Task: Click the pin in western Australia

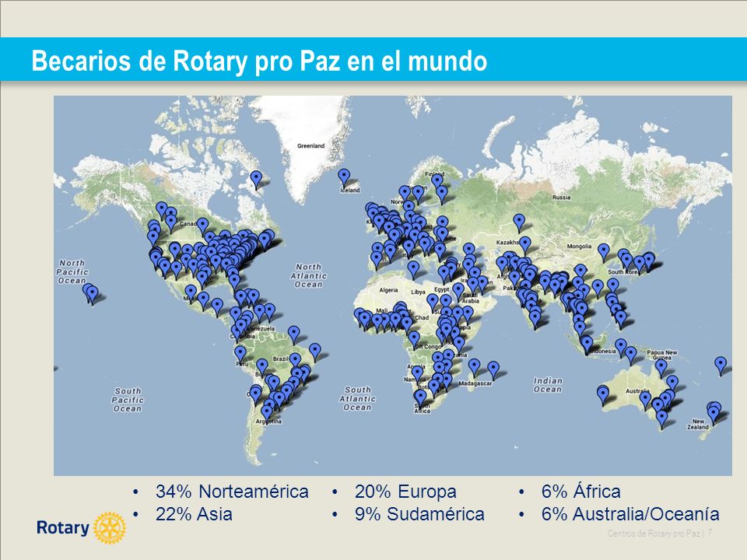Action: pyautogui.click(x=602, y=395)
